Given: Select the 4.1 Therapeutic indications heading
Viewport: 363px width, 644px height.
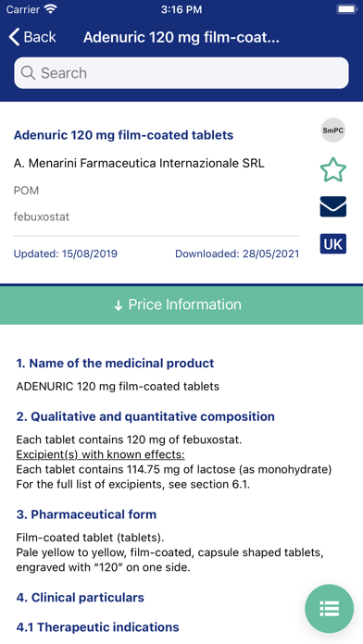Looking at the screenshot, I should (x=98, y=627).
